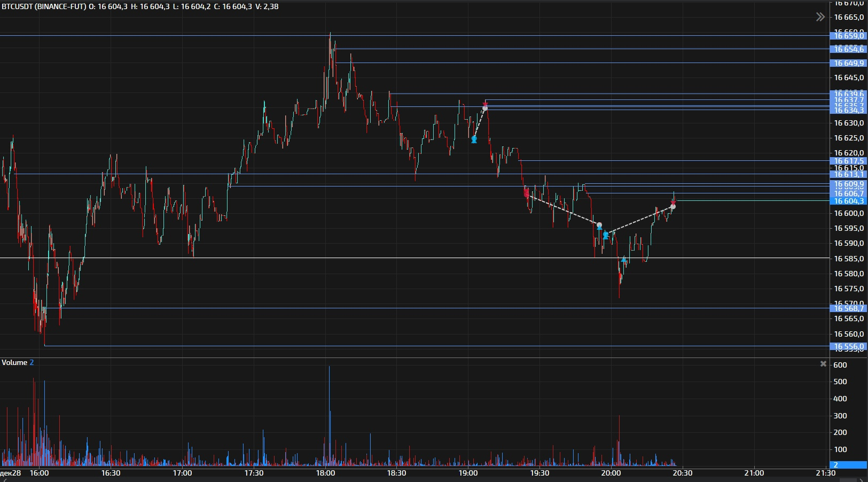Click the double-chevron scroll-to-latest icon

click(x=820, y=17)
